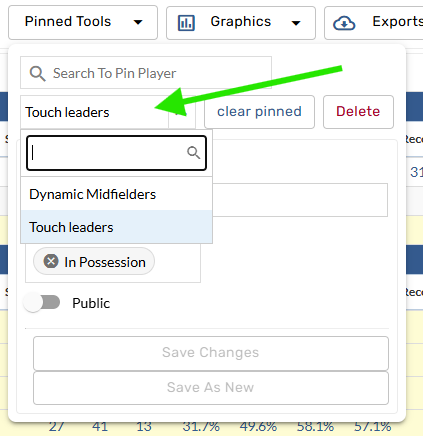
Task: Expand the Graphics dropdown arrow
Action: 296,23
